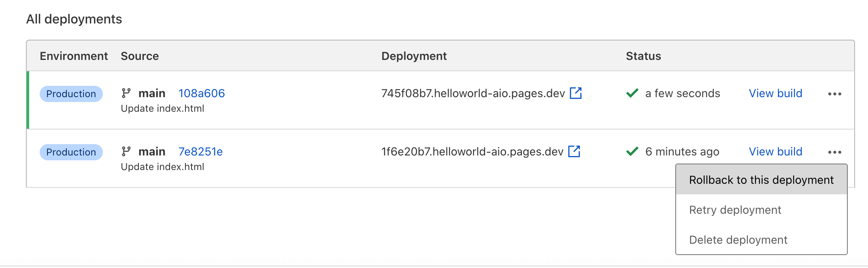868x268 pixels.
Task: Toggle three-dot menu for 7e8251e deployment
Action: click(834, 152)
